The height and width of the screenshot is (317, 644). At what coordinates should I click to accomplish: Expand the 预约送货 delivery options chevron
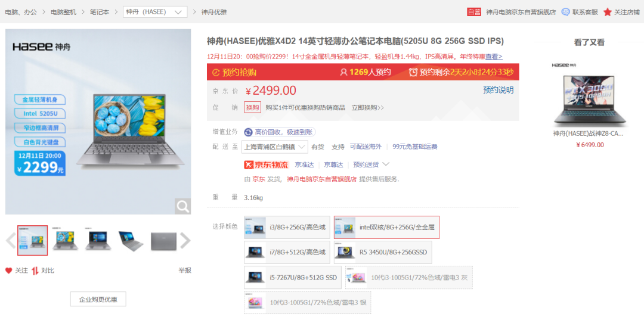pyautogui.click(x=386, y=164)
